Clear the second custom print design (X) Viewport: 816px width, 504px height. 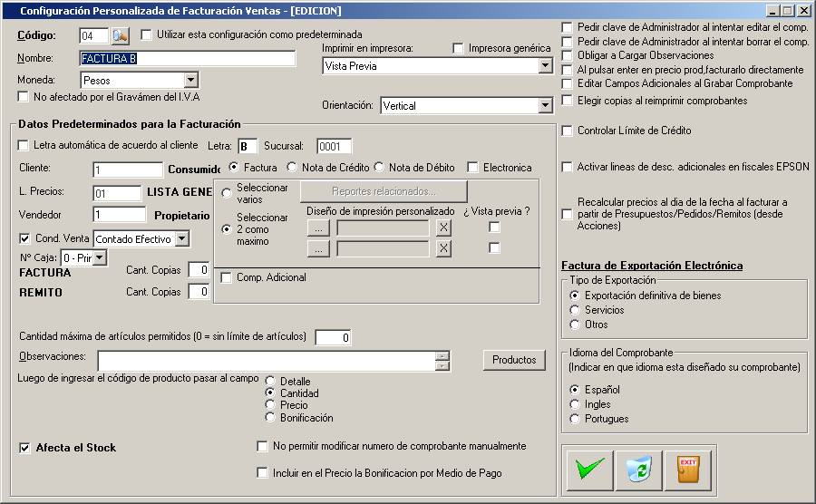point(443,248)
